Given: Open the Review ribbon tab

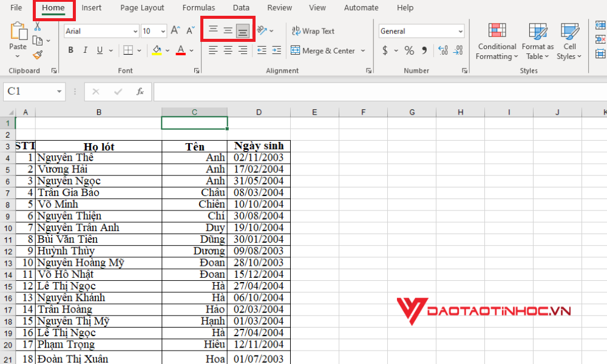Looking at the screenshot, I should (x=279, y=7).
